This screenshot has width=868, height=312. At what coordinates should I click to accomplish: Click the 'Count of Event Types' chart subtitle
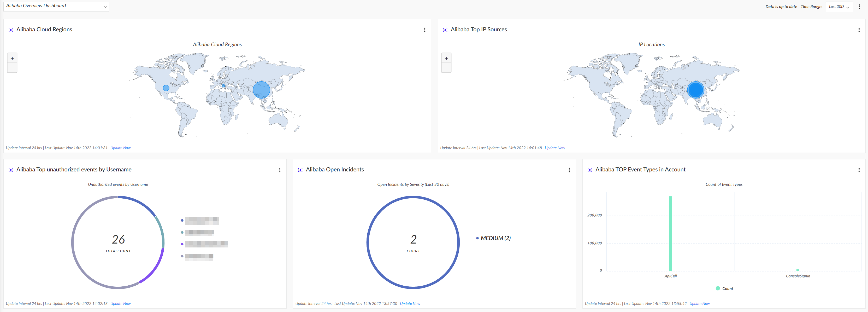[x=724, y=184]
